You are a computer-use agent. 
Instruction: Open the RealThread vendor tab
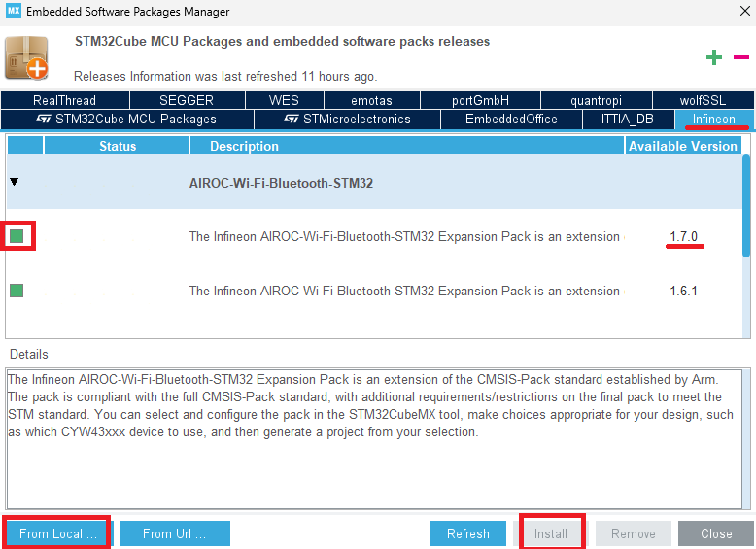point(64,100)
